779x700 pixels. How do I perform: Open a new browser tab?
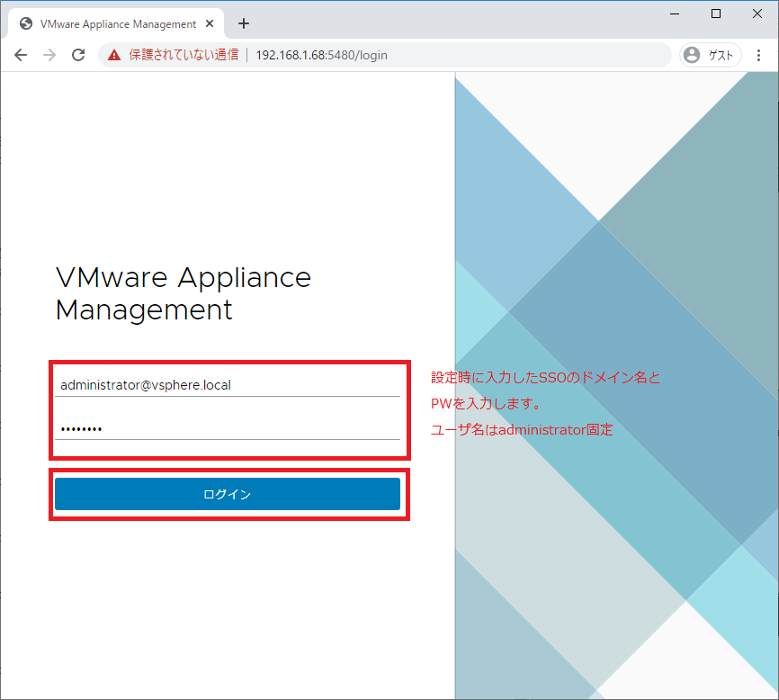244,23
